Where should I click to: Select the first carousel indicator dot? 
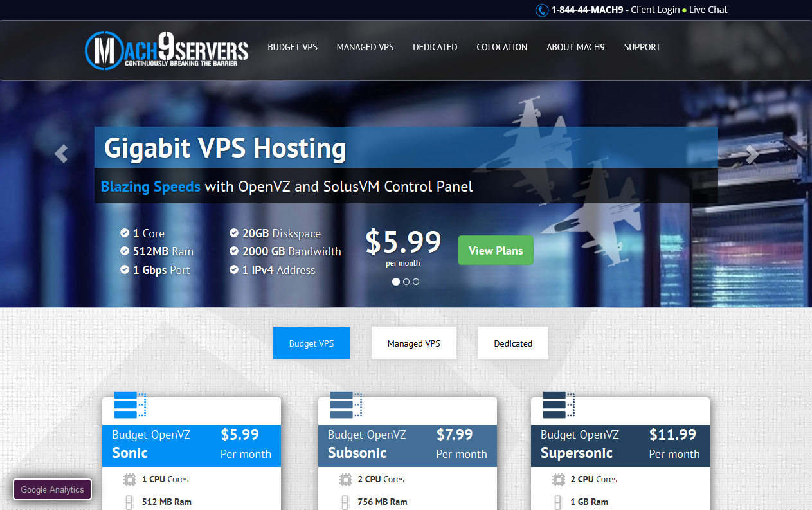[396, 282]
